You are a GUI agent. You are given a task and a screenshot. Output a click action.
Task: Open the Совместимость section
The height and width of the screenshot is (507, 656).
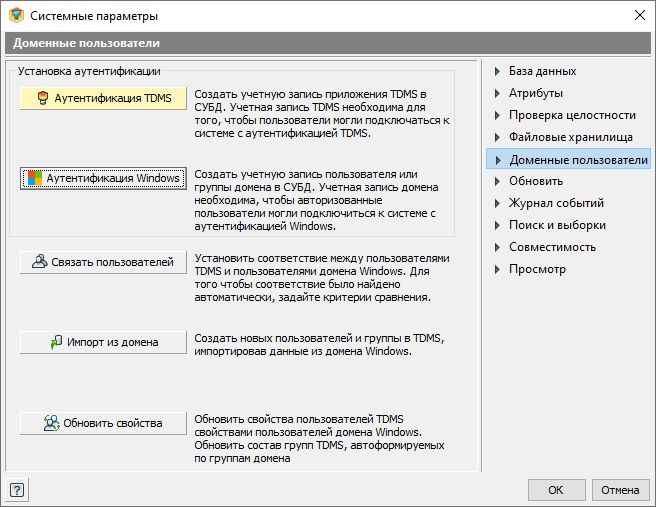(x=552, y=247)
